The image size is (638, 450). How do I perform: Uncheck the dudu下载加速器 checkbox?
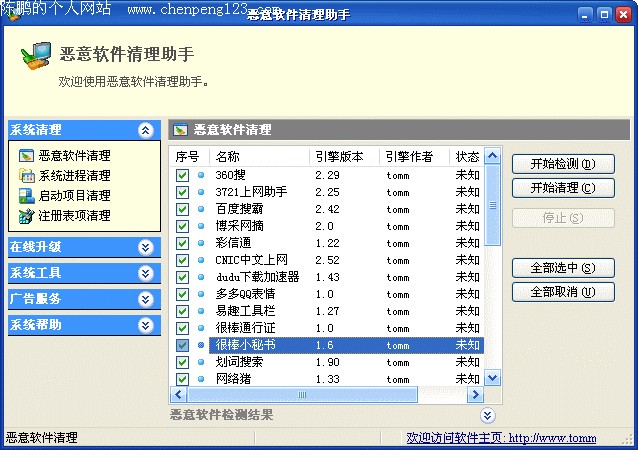182,277
